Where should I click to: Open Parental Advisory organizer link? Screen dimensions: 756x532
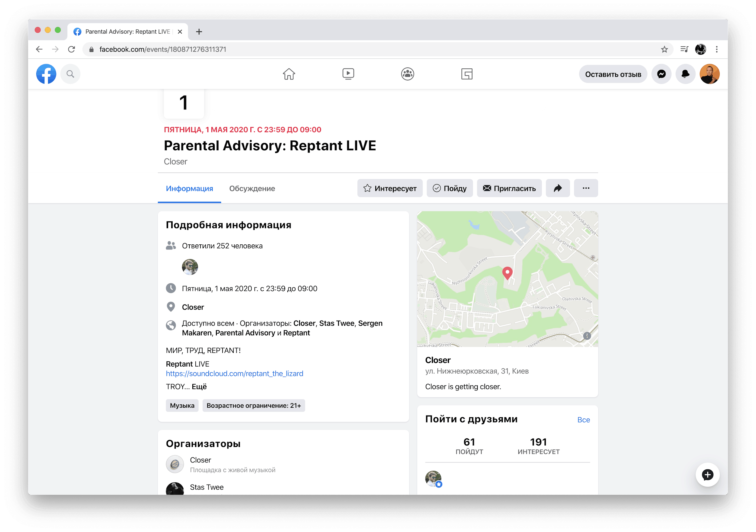245,333
